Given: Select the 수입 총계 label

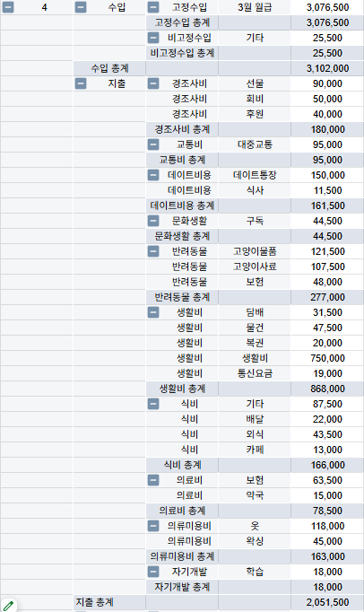Looking at the screenshot, I should coord(109,68).
